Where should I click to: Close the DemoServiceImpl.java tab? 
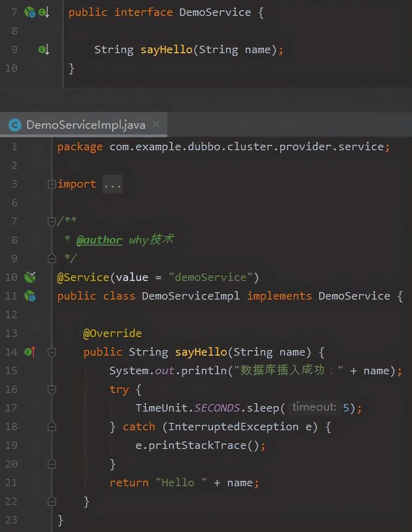pos(156,124)
